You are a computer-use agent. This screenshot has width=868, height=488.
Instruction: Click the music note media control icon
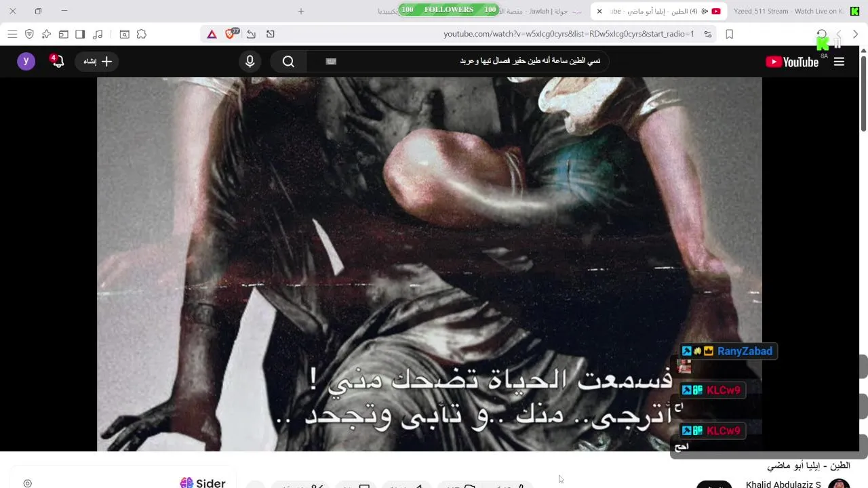point(98,34)
